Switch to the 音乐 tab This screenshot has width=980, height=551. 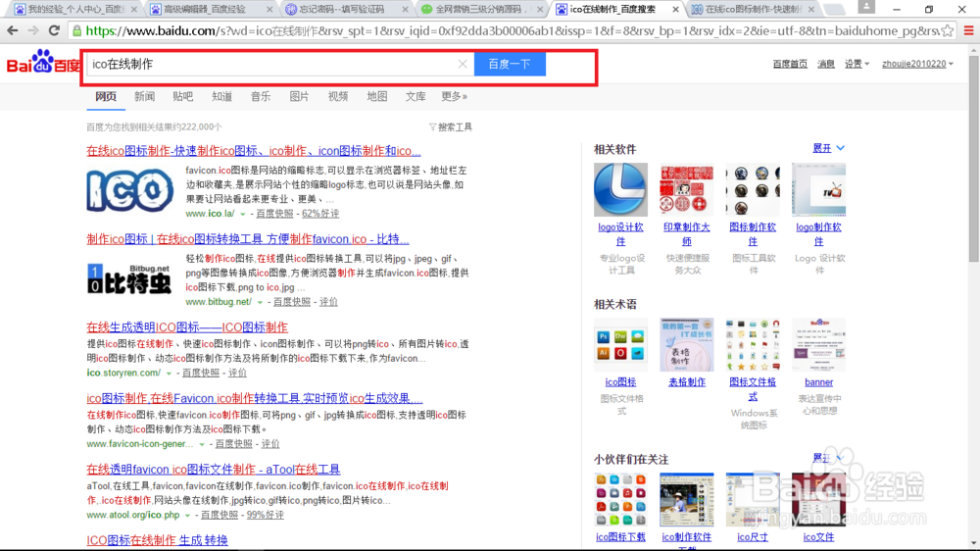tap(261, 96)
